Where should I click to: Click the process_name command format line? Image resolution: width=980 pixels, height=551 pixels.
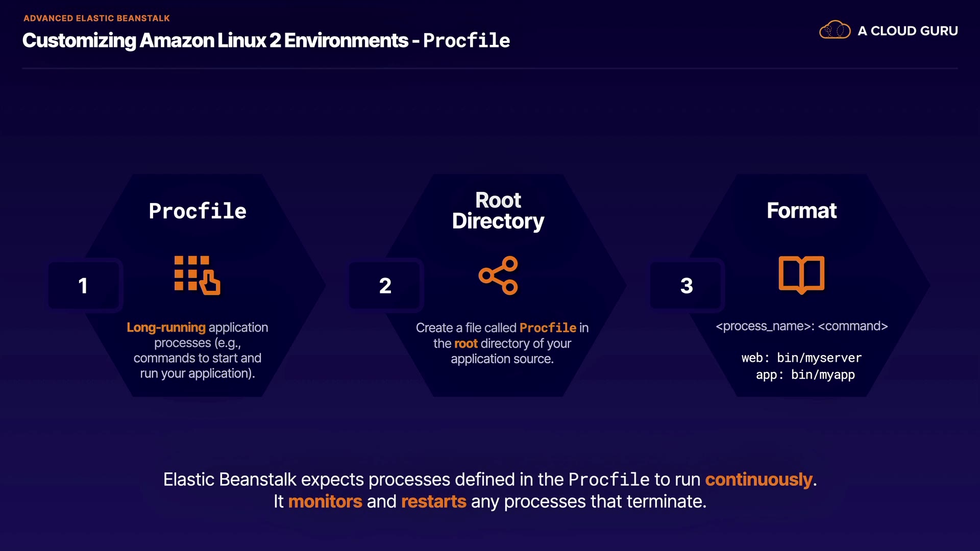tap(801, 326)
